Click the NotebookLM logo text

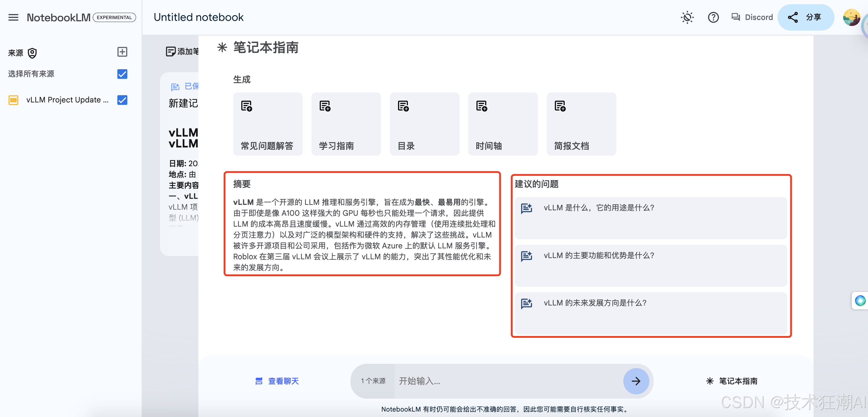[x=58, y=17]
